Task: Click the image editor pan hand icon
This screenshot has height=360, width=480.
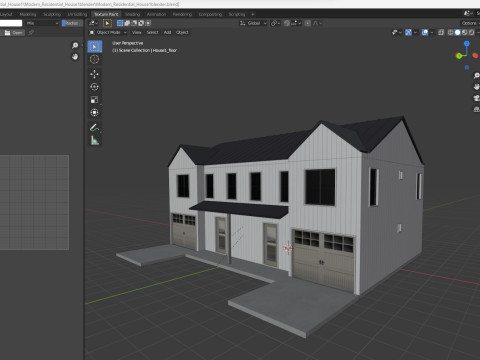Action: click(75, 57)
